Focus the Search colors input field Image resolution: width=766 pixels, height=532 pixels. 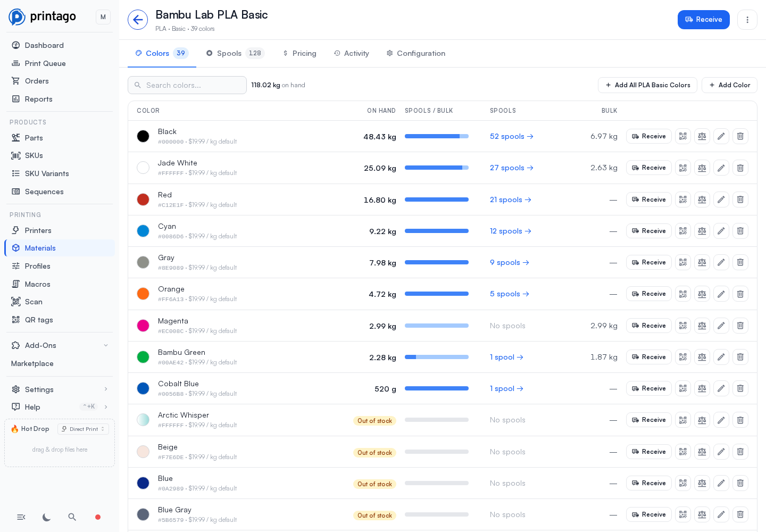187,85
